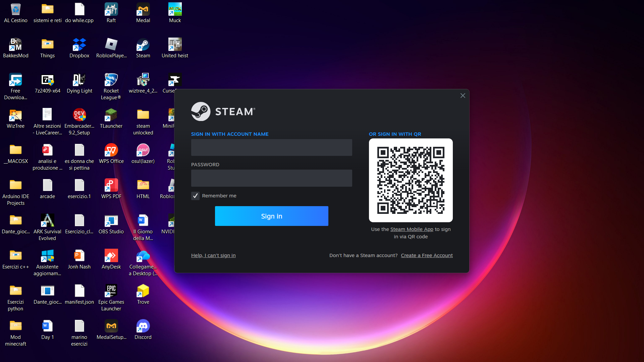Open the Help, I can't sign in link
The width and height of the screenshot is (644, 362).
tap(213, 255)
